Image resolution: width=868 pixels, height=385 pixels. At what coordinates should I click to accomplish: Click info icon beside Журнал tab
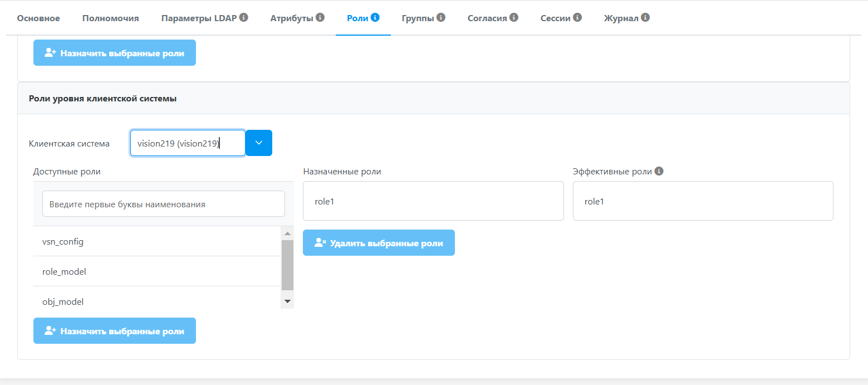pyautogui.click(x=645, y=17)
